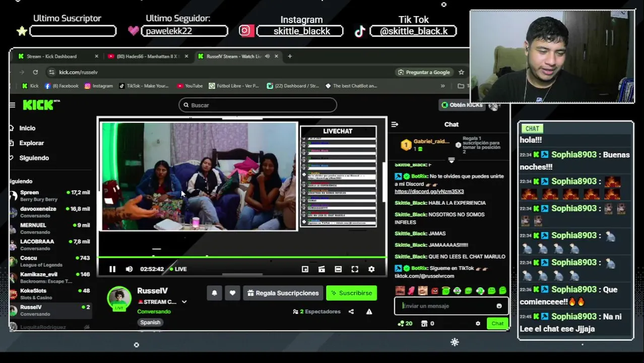This screenshot has height=363, width=644.
Task: Toggle the sidebar hamburger menu
Action: [x=12, y=105]
